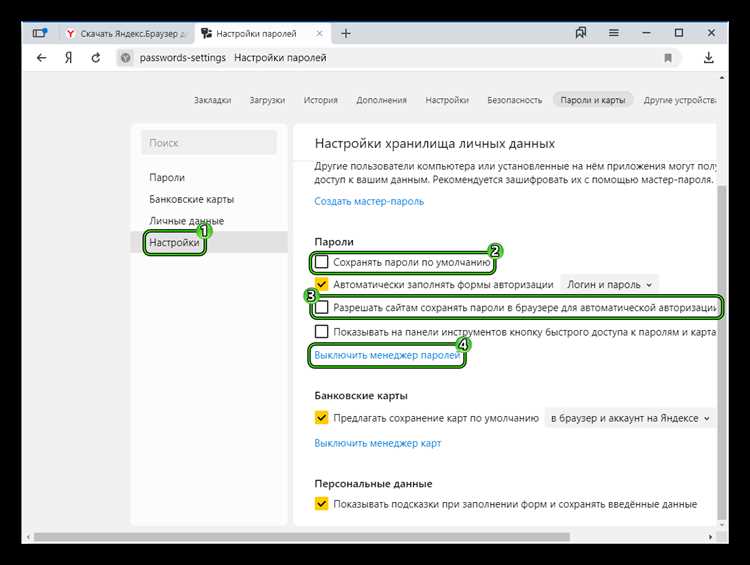Select the Пароли и карты section
The height and width of the screenshot is (565, 750).
tap(593, 100)
